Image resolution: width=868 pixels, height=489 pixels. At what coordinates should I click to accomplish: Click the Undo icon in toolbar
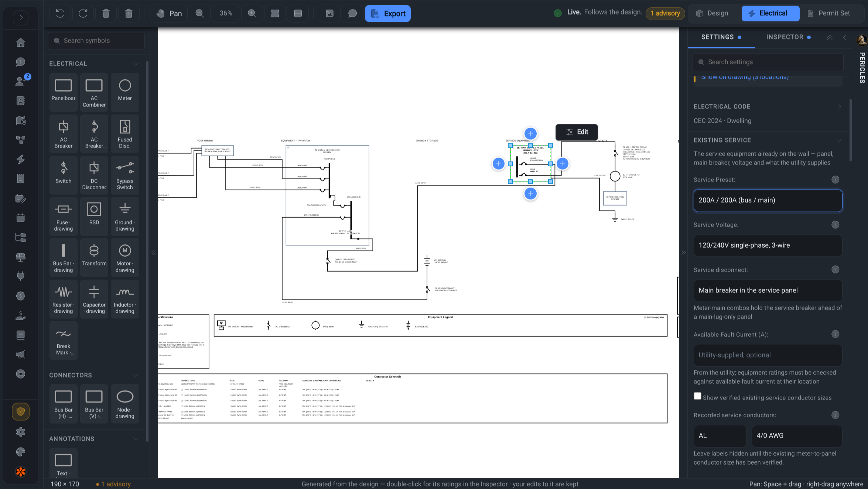coord(60,14)
